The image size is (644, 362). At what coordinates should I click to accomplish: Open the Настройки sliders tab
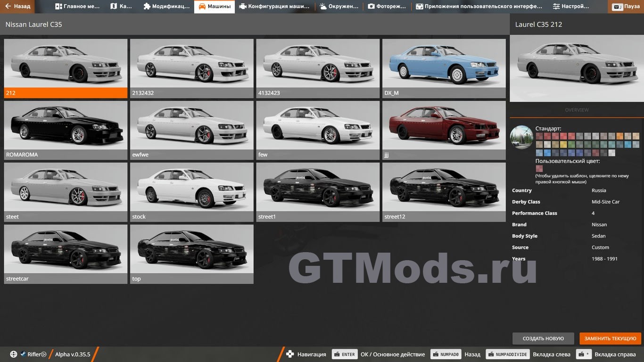(x=571, y=7)
